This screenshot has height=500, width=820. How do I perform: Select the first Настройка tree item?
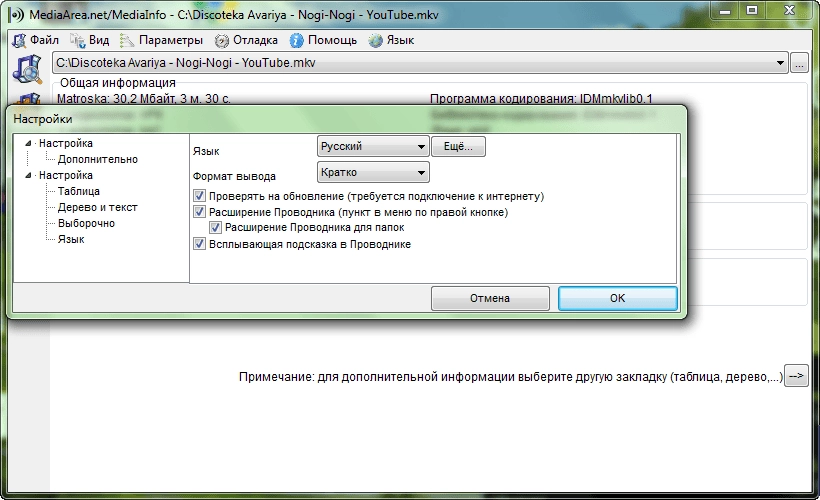(66, 143)
